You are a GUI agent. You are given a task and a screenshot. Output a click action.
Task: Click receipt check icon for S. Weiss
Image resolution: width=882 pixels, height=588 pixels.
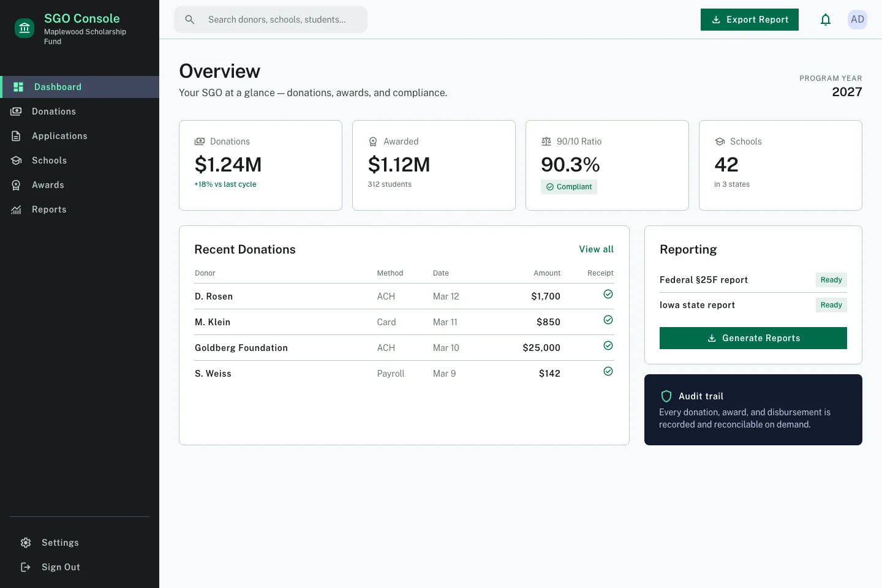click(608, 371)
